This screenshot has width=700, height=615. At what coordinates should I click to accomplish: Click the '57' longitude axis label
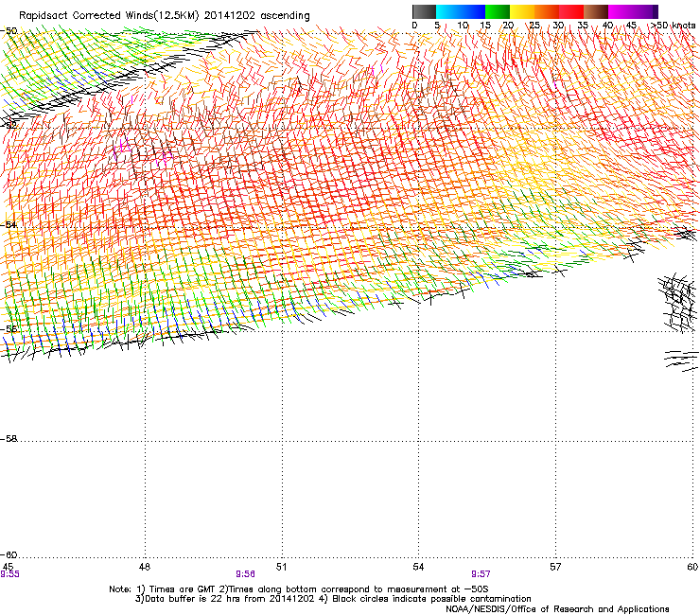tap(555, 567)
